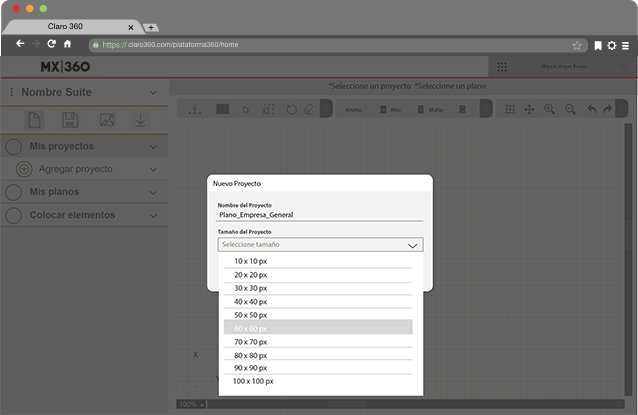
Task: Toggle the grid view icon in toolbar
Action: (x=510, y=109)
